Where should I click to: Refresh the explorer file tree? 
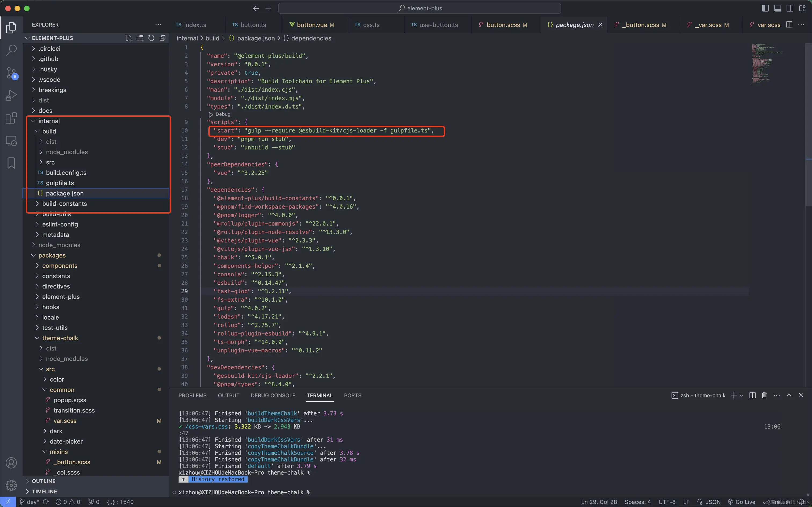pyautogui.click(x=151, y=38)
